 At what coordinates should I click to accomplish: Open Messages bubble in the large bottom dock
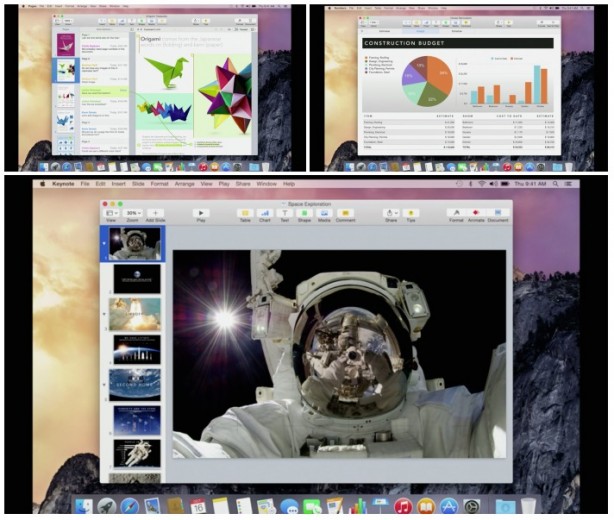tap(289, 506)
